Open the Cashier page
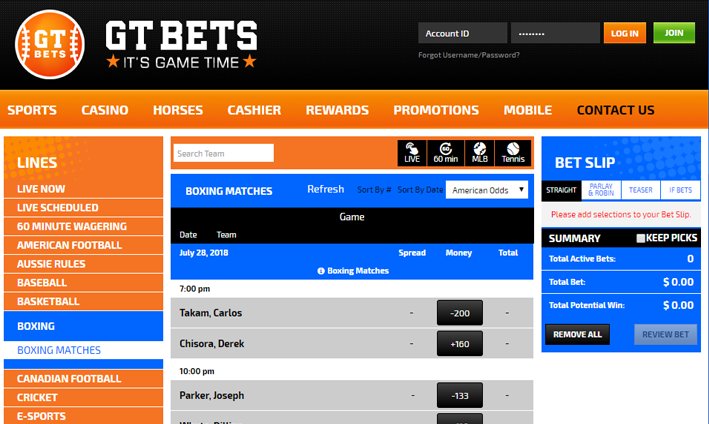 (254, 110)
